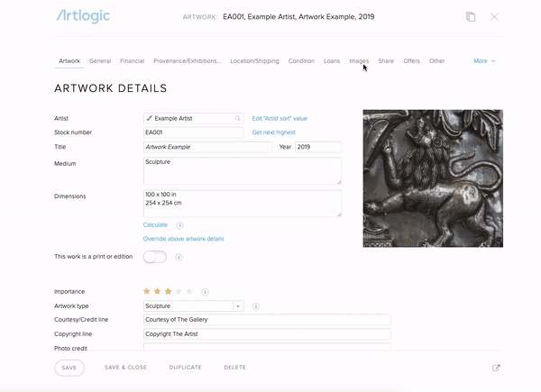Close the artwork record window
The image size is (541, 392).
pos(494,16)
